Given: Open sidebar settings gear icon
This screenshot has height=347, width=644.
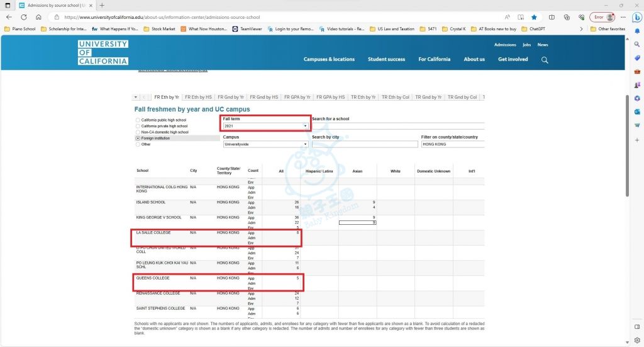Looking at the screenshot, I should [x=637, y=340].
